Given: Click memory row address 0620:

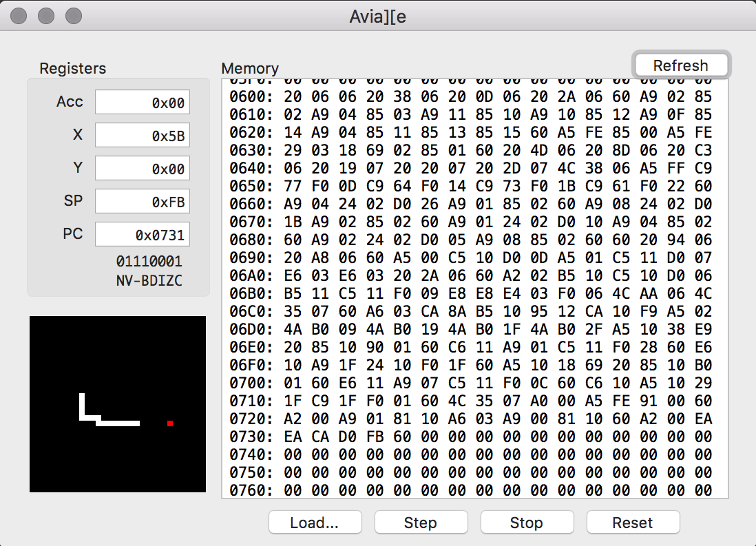Looking at the screenshot, I should click(251, 132).
